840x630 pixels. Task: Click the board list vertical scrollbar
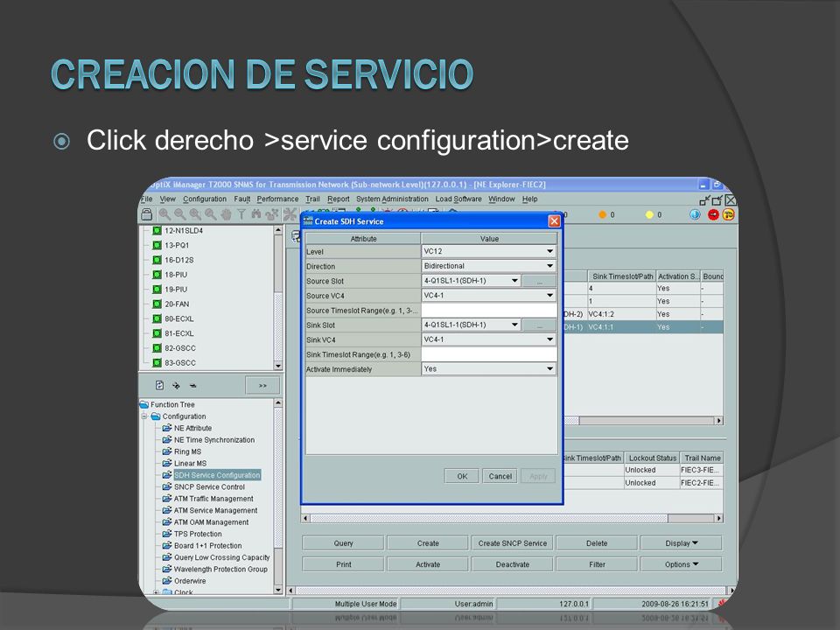coord(278,297)
